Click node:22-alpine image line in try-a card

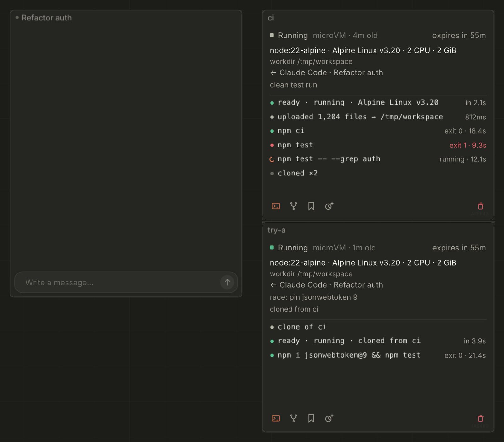pos(363,263)
